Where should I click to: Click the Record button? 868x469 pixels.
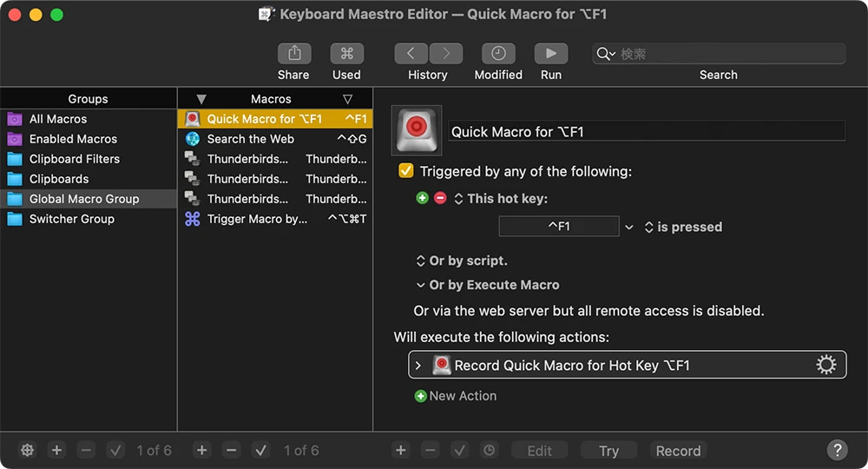pos(678,451)
